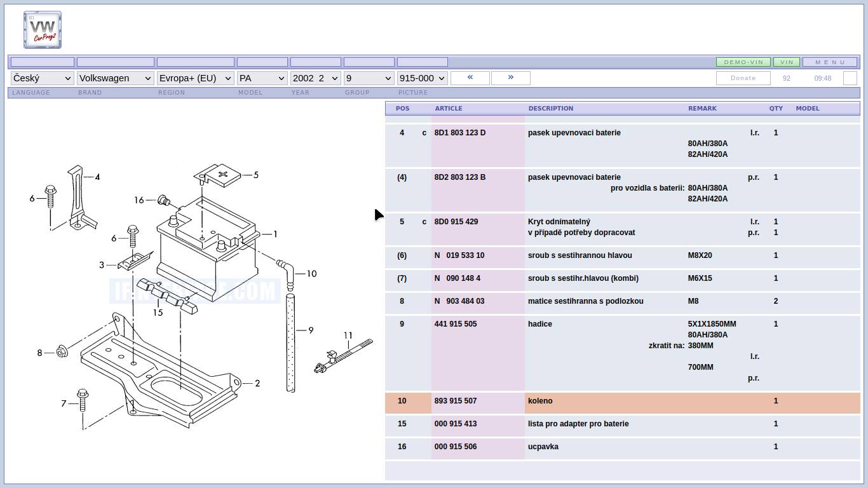The image size is (868, 488).
Task: Click the REMARK column header
Action: pos(702,109)
